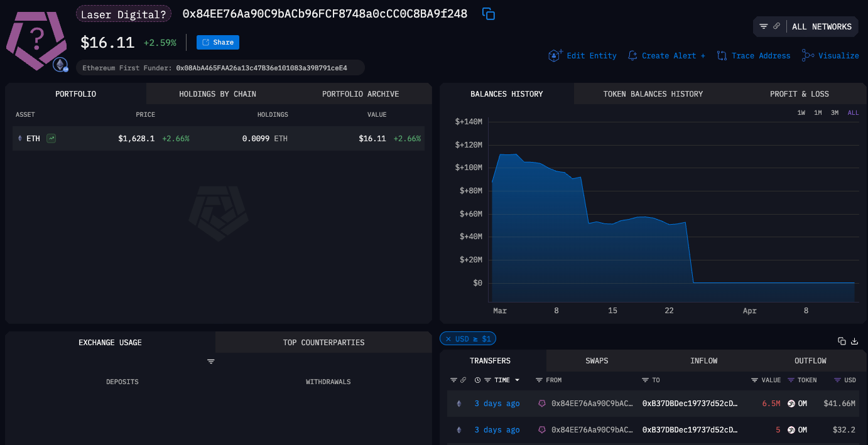This screenshot has height=445, width=868.
Task: Click the OM token icon in the $32.2 row
Action: (791, 430)
